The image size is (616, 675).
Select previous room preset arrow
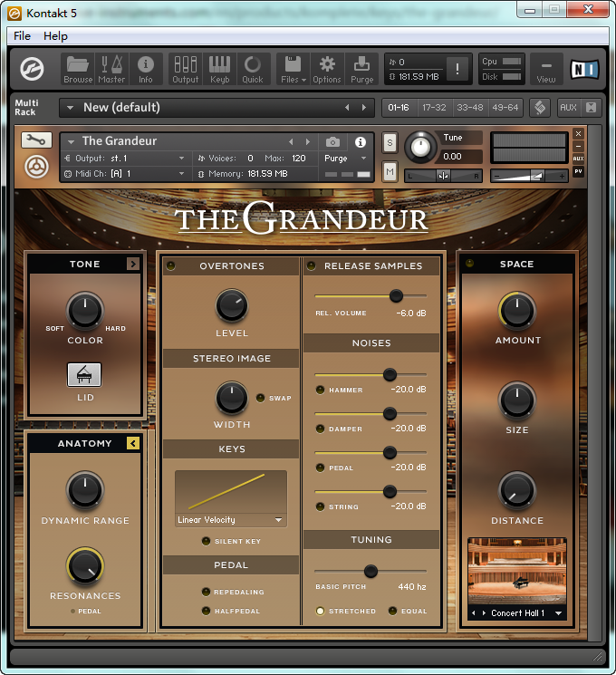pyautogui.click(x=474, y=613)
